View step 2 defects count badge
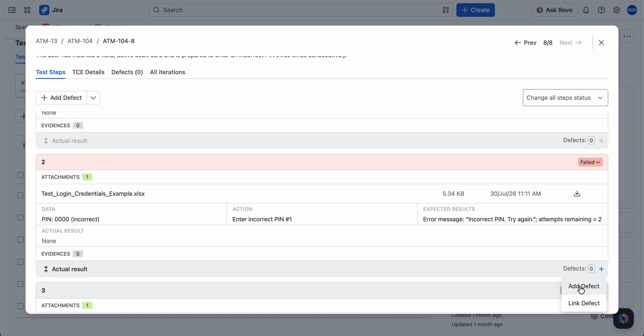The image size is (644, 336). [x=591, y=269]
